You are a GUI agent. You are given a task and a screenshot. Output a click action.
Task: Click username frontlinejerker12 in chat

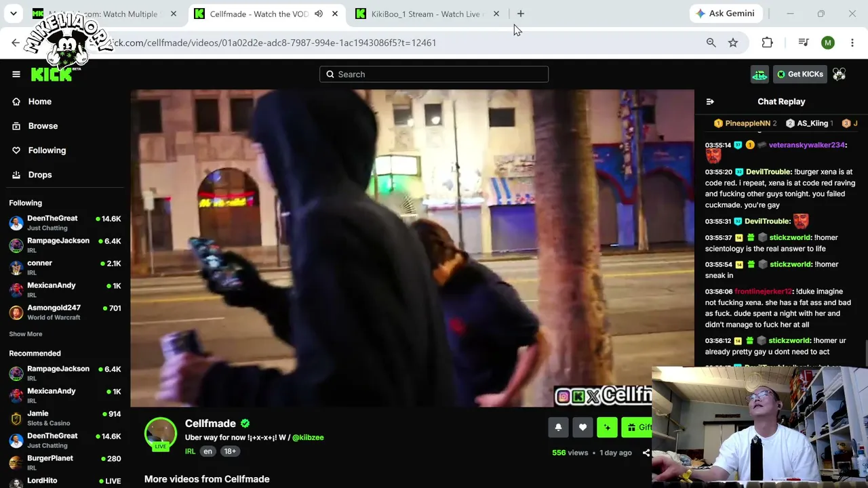pyautogui.click(x=763, y=291)
